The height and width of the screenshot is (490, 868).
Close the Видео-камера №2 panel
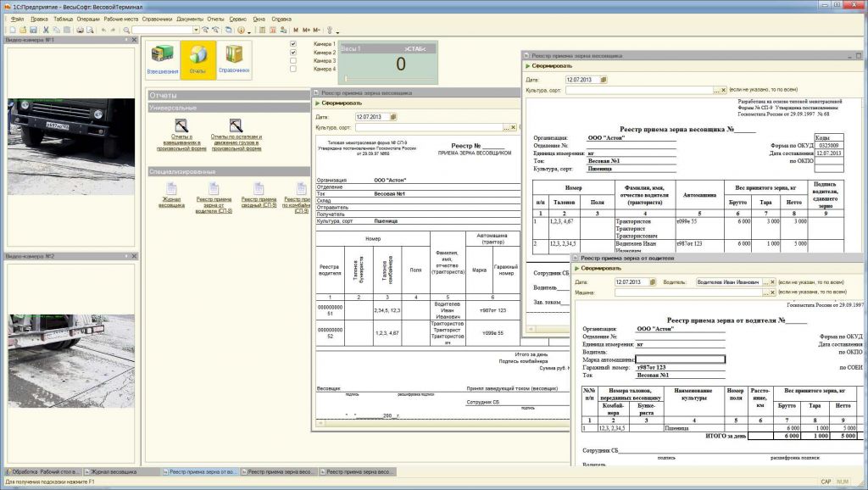(x=134, y=256)
